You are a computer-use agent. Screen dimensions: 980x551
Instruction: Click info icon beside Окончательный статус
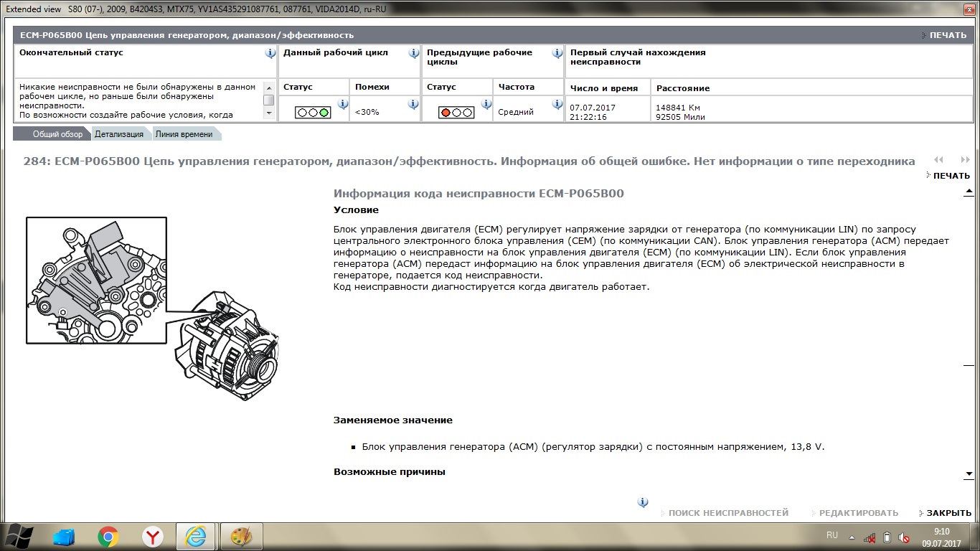click(x=270, y=53)
